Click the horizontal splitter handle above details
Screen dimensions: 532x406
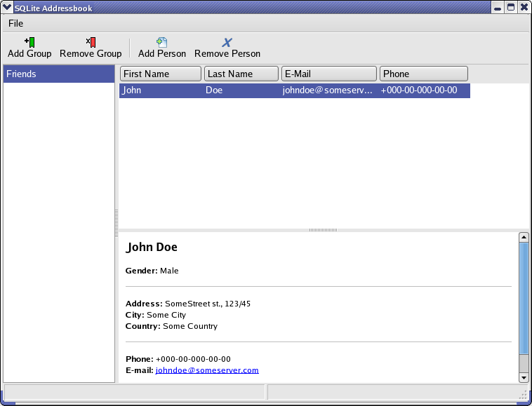[x=324, y=230]
